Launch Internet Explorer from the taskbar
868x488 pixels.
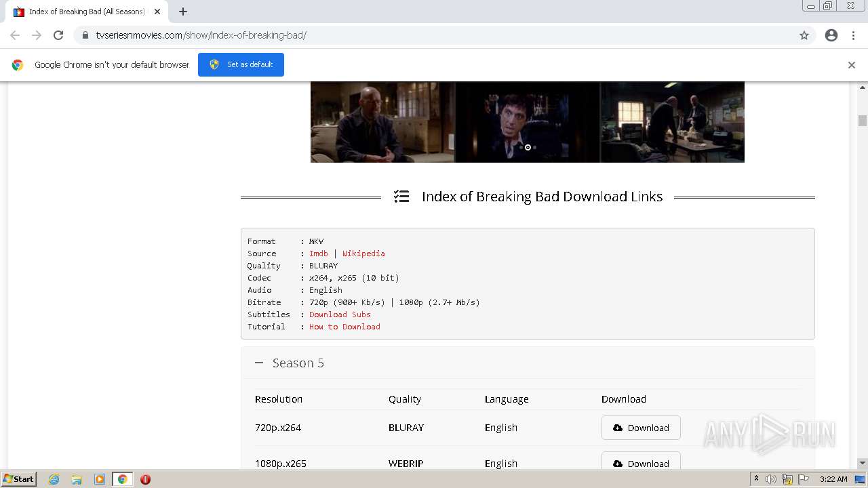click(54, 479)
